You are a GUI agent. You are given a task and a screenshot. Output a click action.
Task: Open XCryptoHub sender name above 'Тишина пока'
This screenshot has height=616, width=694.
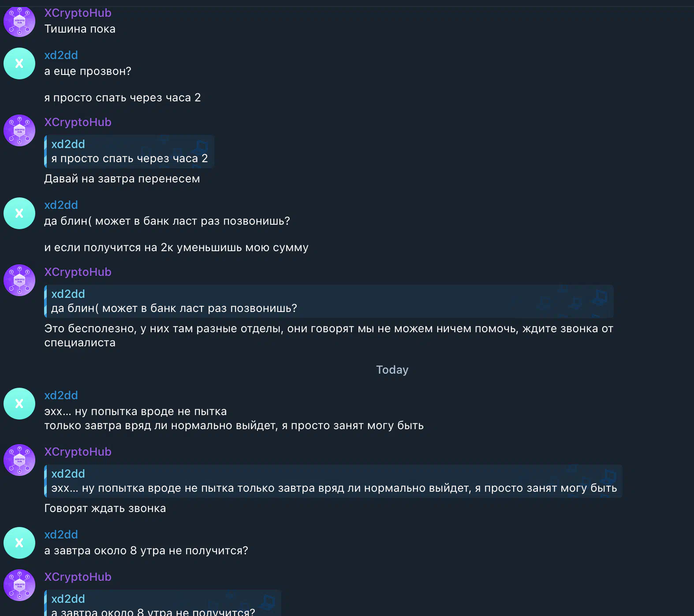[78, 13]
